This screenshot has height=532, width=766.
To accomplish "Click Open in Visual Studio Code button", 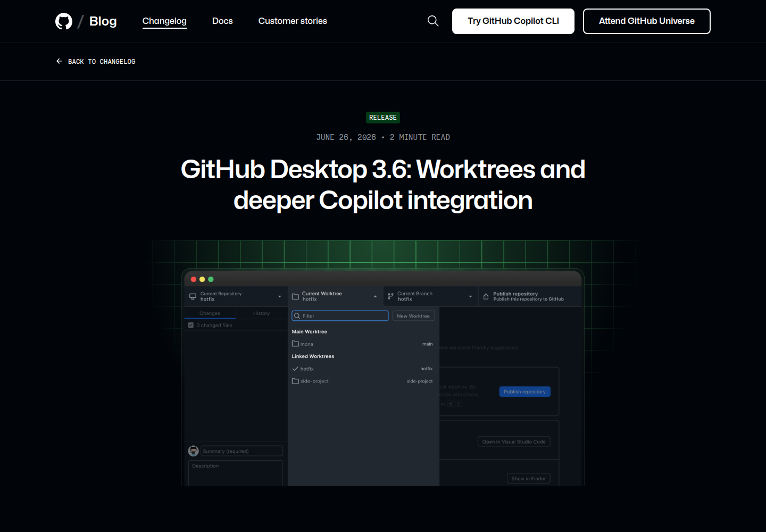I will (514, 442).
